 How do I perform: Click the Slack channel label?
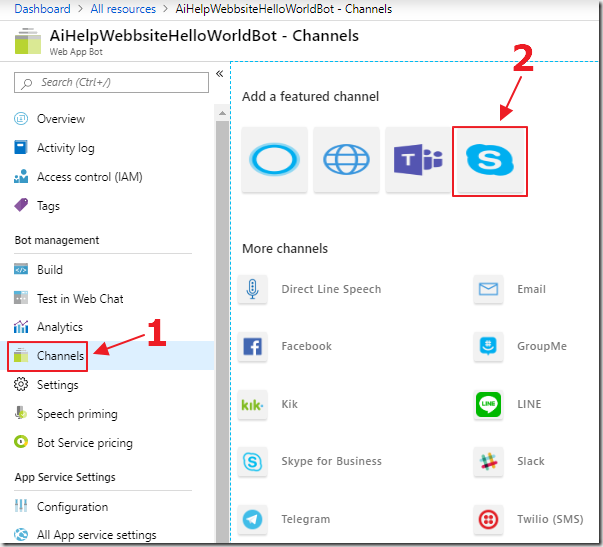coord(531,461)
